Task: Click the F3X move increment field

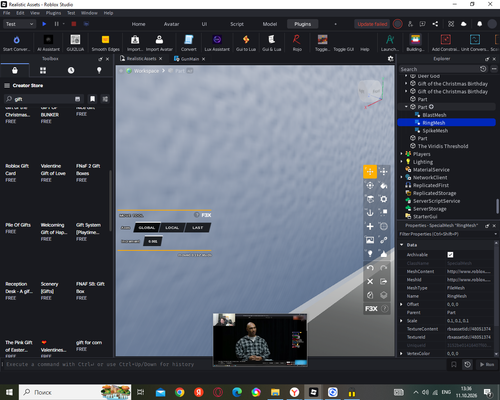Action: tap(153, 241)
